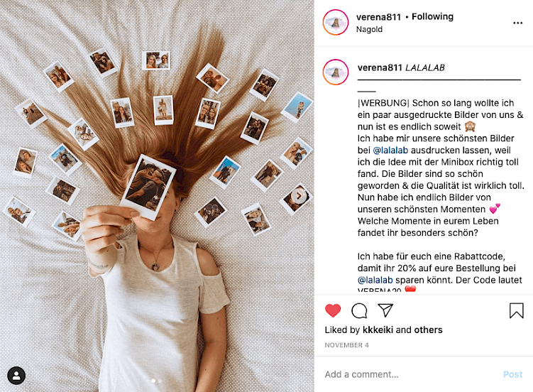Share the post using the paper plane icon

(385, 310)
